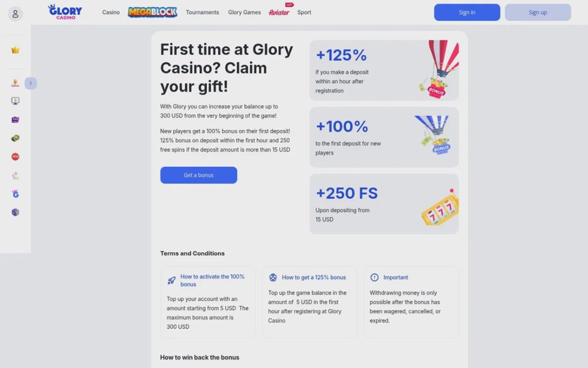Open the MegaBlock logo link

[153, 12]
